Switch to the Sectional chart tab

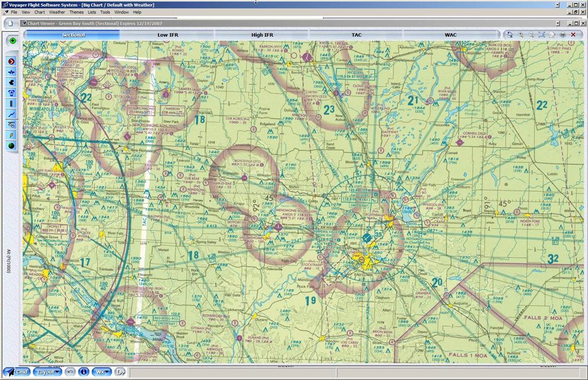pyautogui.click(x=73, y=35)
